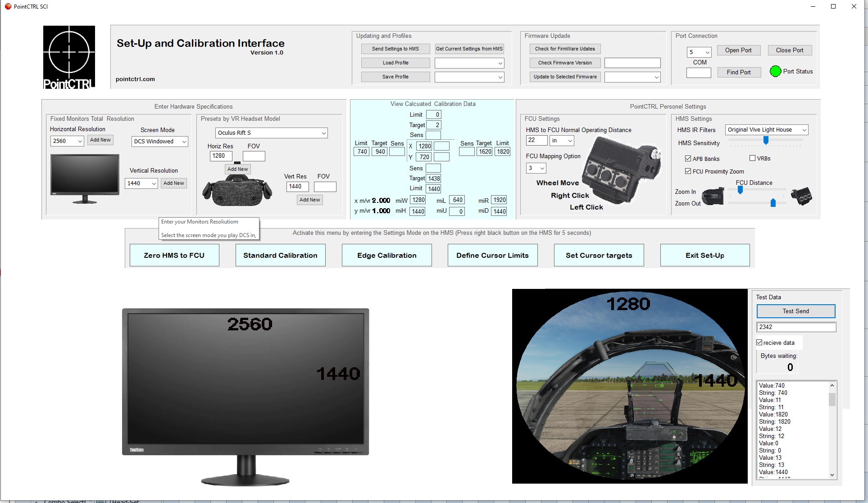Click Set Cursor targets
The height and width of the screenshot is (503, 868).
[x=599, y=255]
